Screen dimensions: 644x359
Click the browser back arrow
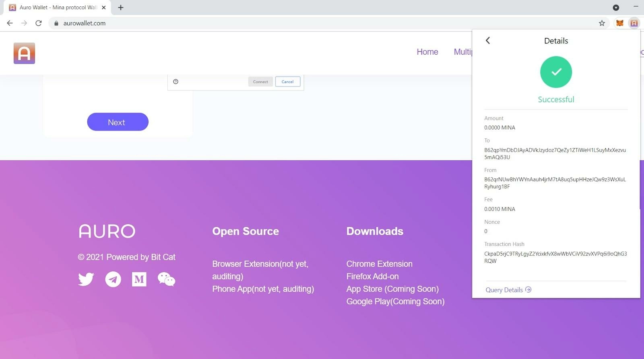point(10,23)
